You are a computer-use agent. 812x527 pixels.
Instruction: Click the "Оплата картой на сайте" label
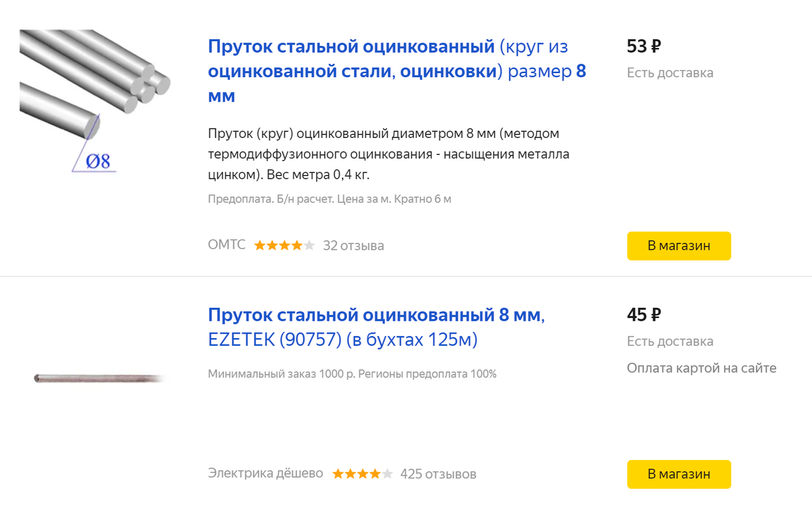[x=701, y=369]
